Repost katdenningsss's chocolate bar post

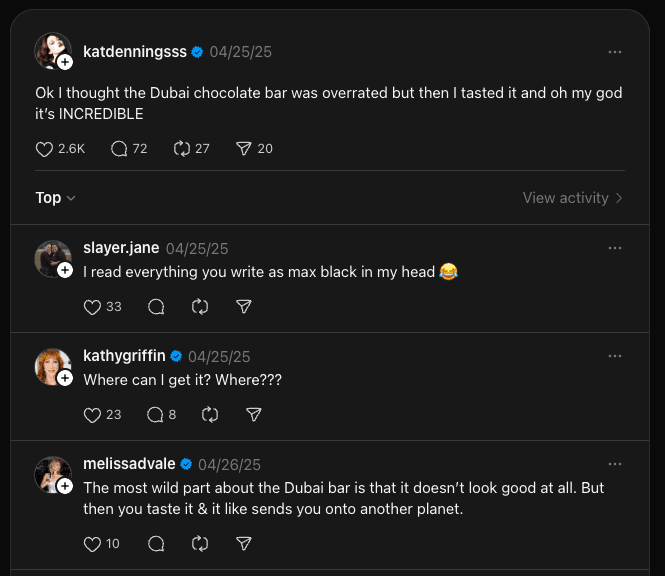click(x=181, y=149)
